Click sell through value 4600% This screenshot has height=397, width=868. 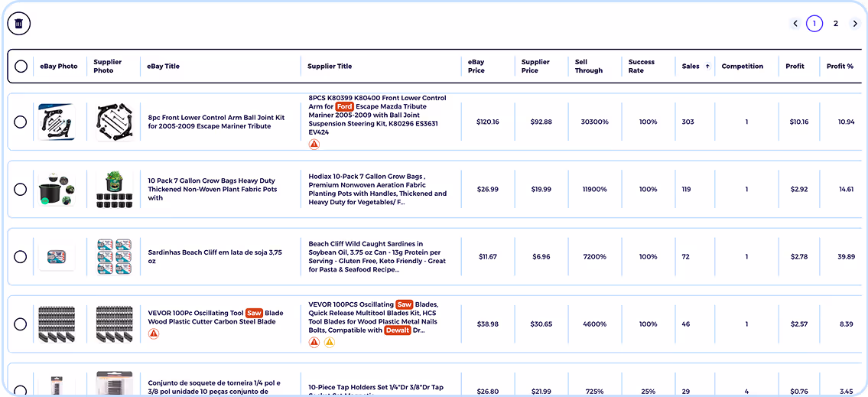(x=594, y=324)
